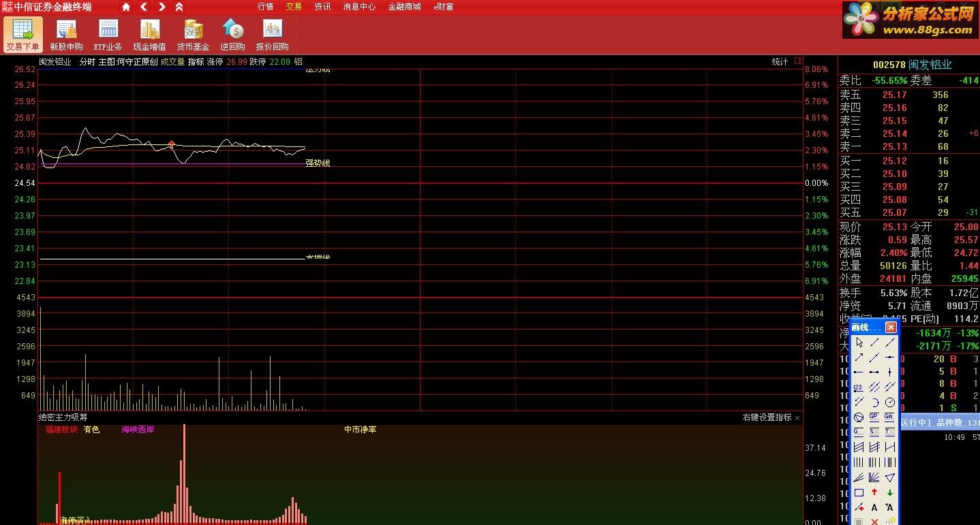Click the 跌停 price 22.09
980x525 pixels.
click(280, 62)
